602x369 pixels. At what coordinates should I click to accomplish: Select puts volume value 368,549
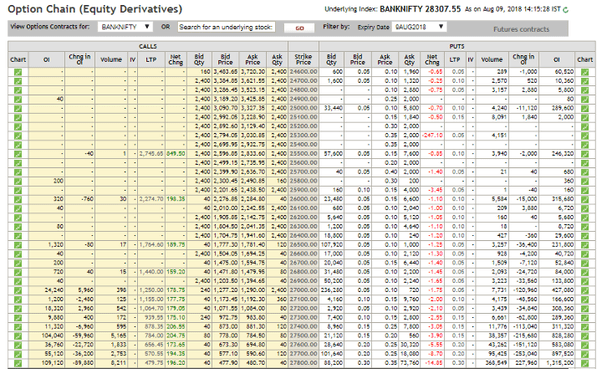click(x=496, y=363)
